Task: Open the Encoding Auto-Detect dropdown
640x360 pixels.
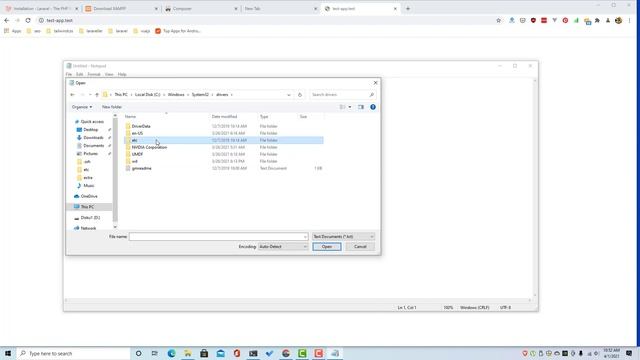Action: (x=283, y=247)
